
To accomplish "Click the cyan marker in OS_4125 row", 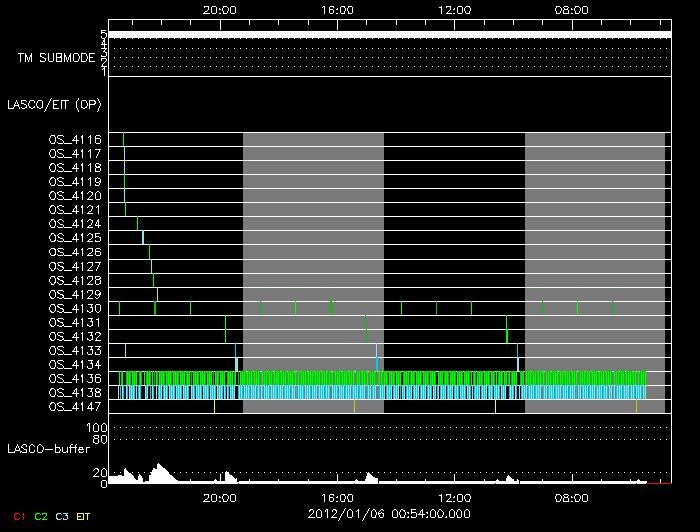I will (143, 238).
